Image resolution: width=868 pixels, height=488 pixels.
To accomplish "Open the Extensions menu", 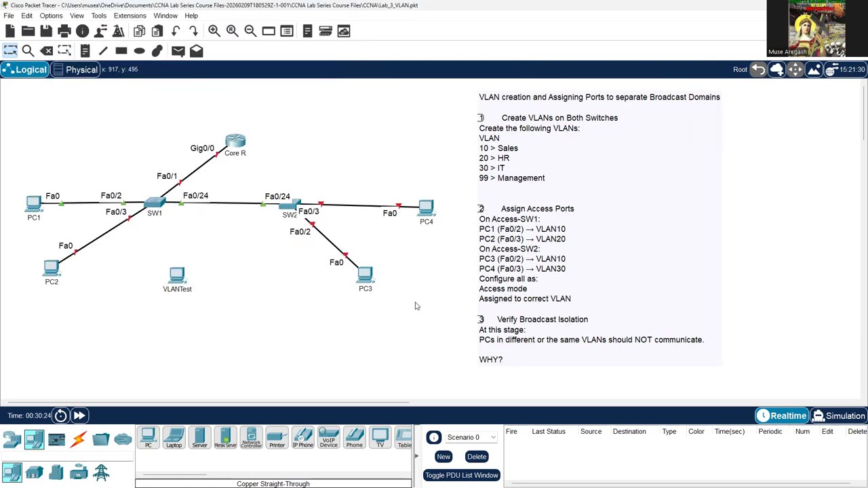I will (x=130, y=16).
